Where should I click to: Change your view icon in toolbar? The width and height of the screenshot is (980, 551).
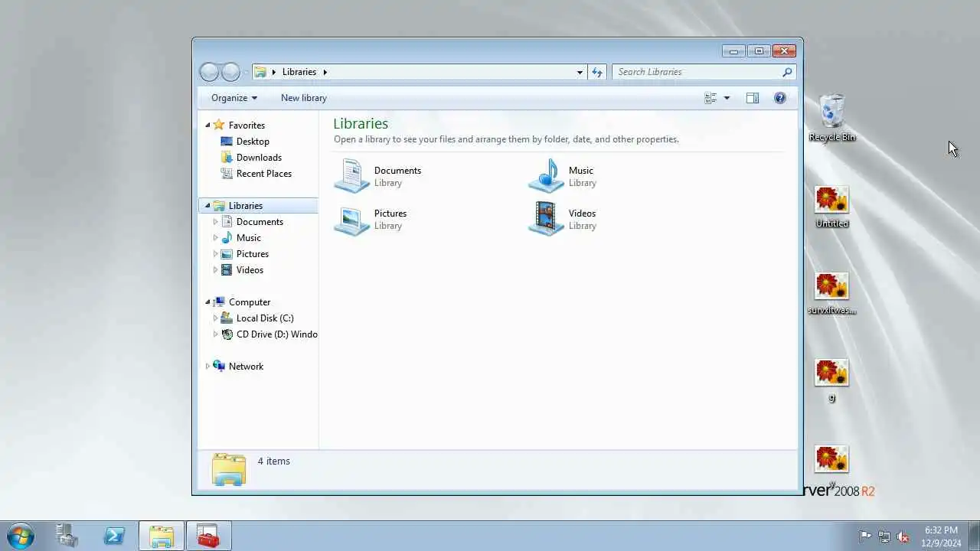pos(710,98)
